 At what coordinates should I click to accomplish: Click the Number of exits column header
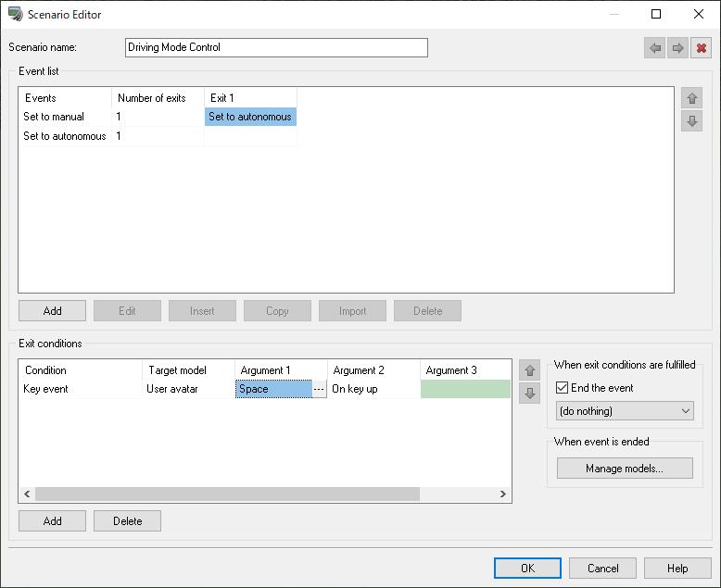coord(158,98)
